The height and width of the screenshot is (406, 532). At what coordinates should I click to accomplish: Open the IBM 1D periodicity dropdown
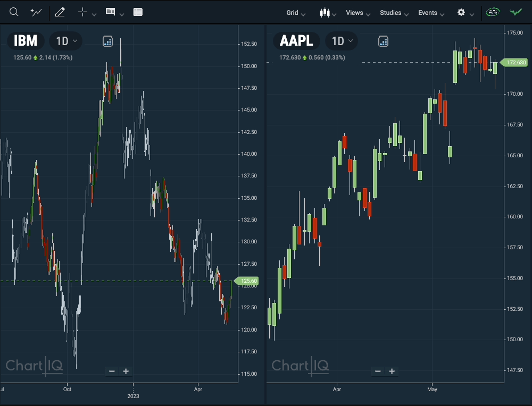pyautogui.click(x=66, y=41)
